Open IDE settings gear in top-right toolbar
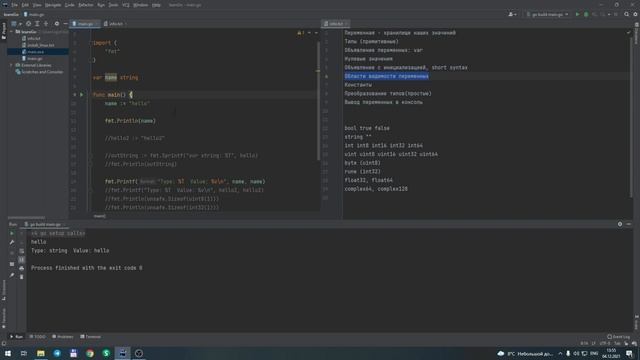This screenshot has height=360, width=640. click(x=635, y=14)
